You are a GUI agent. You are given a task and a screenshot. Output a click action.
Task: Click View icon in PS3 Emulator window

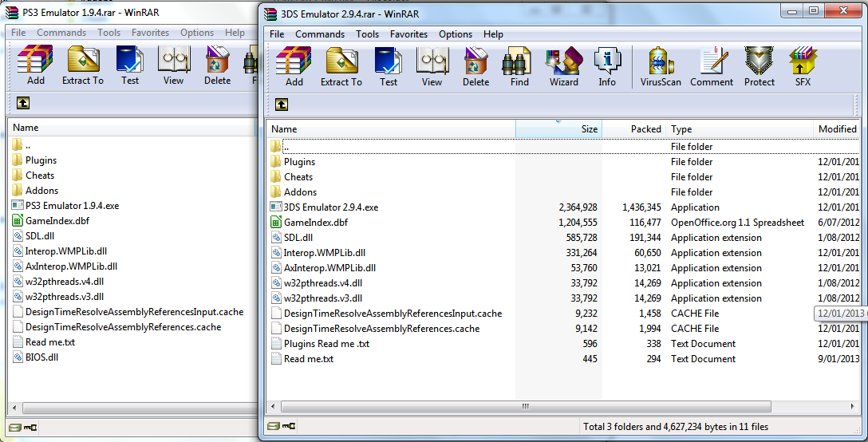[x=173, y=65]
